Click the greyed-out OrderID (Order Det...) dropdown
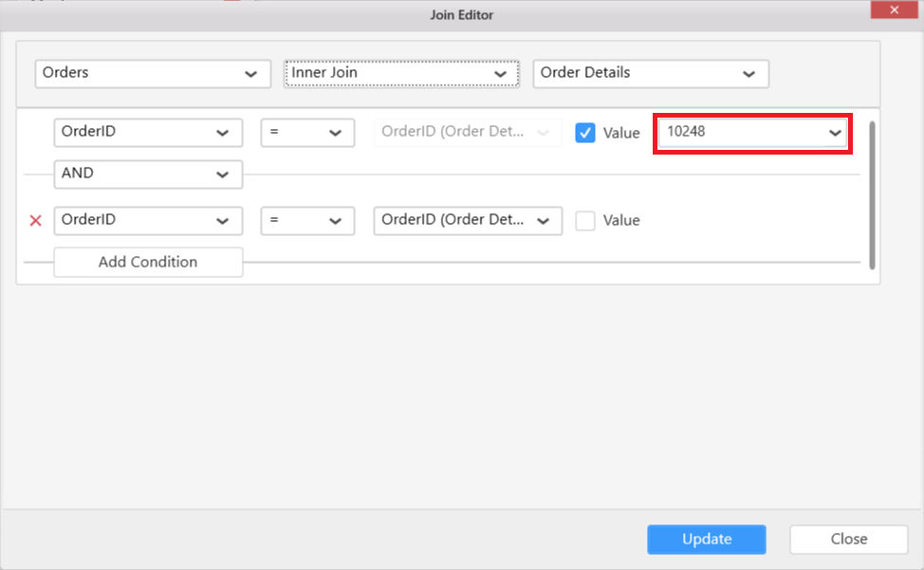 click(x=468, y=133)
